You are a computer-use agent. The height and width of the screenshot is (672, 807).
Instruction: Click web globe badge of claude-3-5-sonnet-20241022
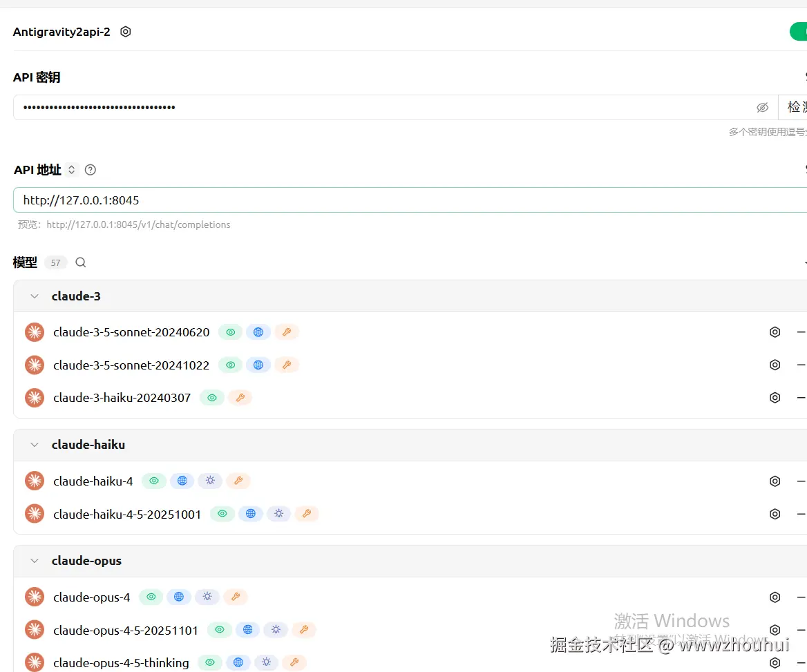pos(258,365)
